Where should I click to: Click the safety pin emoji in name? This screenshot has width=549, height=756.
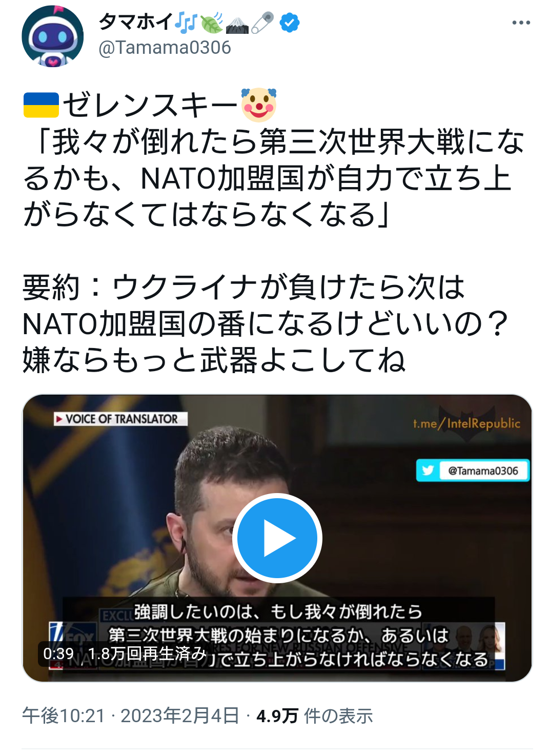tap(262, 23)
